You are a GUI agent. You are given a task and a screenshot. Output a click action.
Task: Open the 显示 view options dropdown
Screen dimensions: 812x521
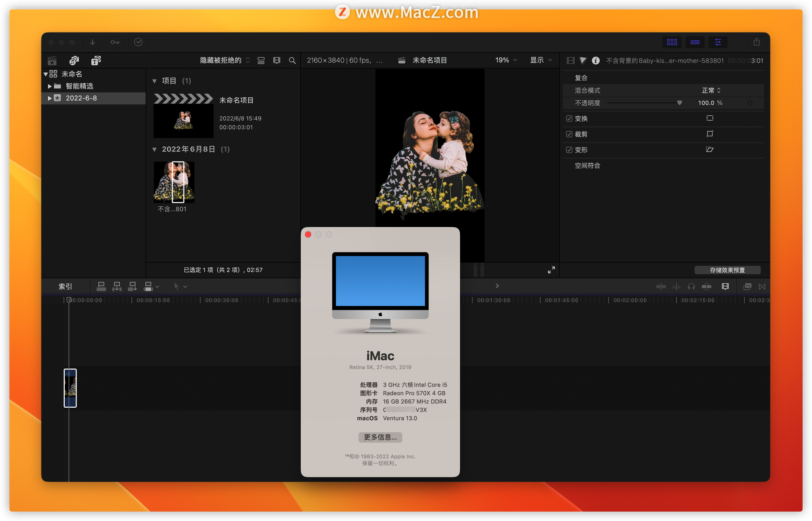541,60
